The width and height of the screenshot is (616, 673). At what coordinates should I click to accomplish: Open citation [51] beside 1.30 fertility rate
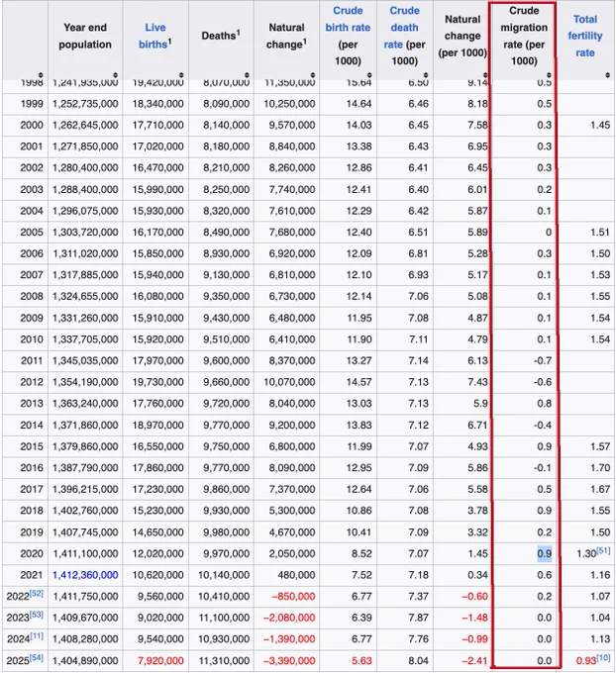pos(603,550)
